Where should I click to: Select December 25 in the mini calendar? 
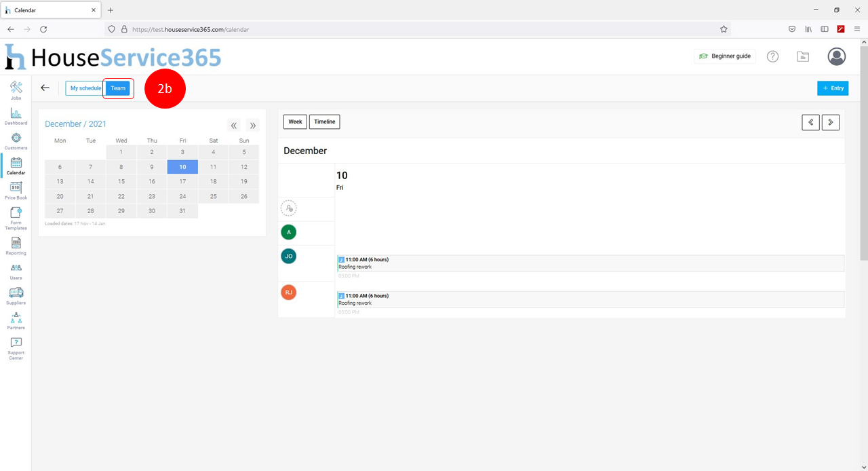tap(213, 196)
